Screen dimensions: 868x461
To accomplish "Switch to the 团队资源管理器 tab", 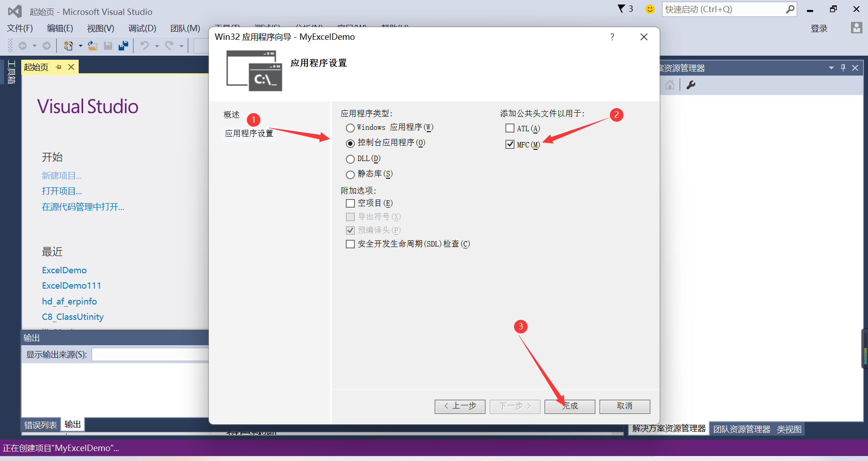I will point(742,429).
